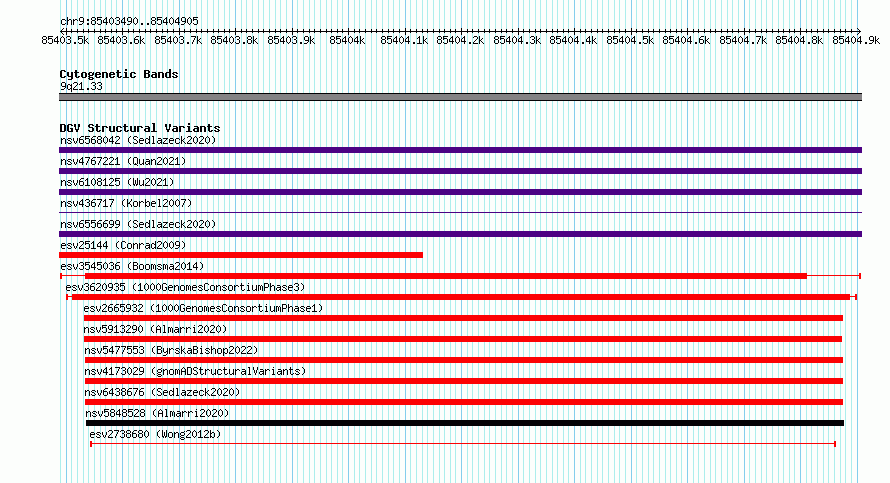This screenshot has width=890, height=483.
Task: Select the red bar under esv3620935
Action: coord(461,297)
